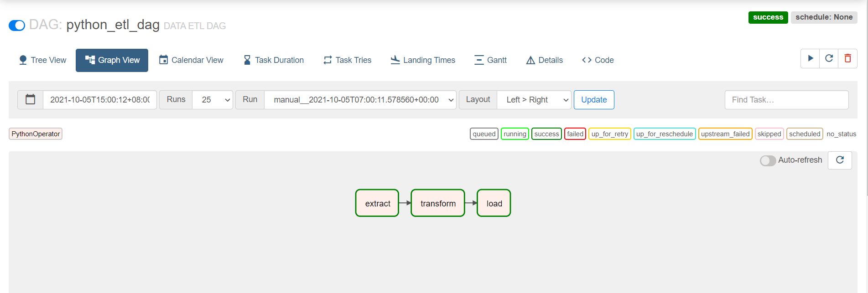Click the upstream_failed status legend
Screen dimensions: 868x293
point(725,134)
